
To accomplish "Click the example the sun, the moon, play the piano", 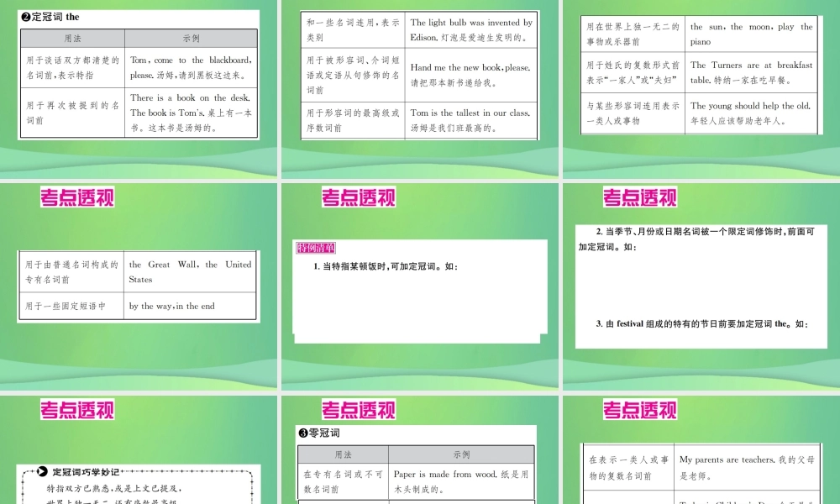I will click(751, 34).
